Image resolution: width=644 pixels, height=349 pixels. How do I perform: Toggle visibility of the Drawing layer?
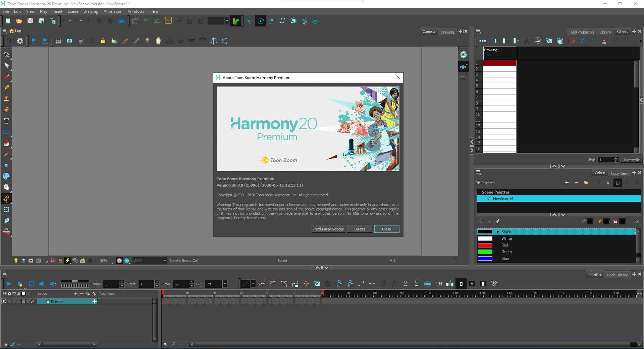click(5, 301)
